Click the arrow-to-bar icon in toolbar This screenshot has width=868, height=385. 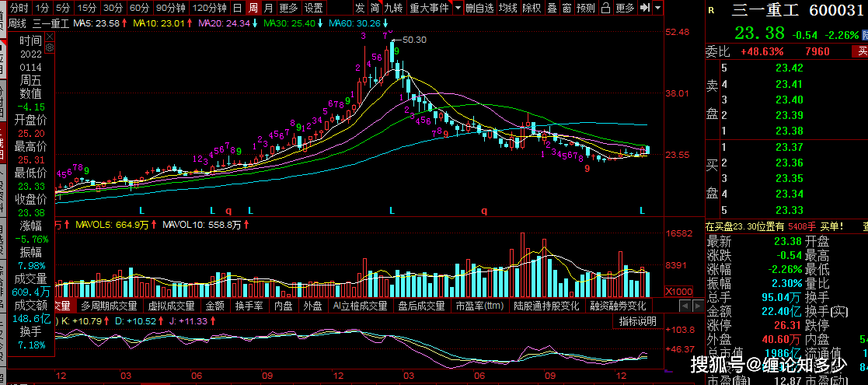(645, 8)
